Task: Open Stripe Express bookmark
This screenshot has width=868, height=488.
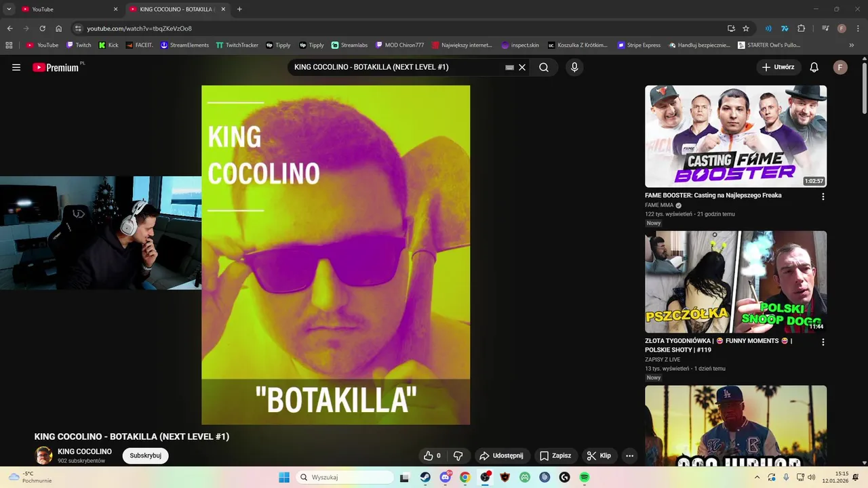Action: [x=639, y=45]
